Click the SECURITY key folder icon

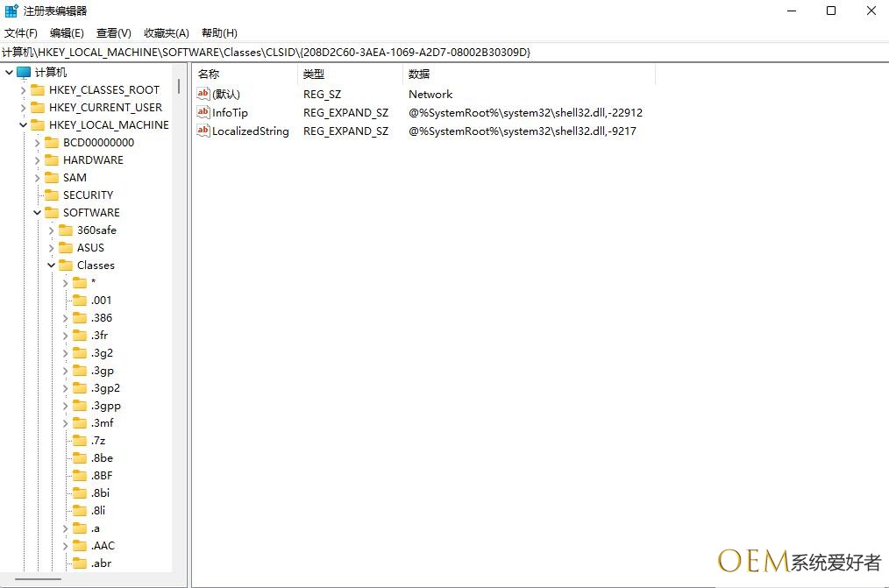point(52,195)
